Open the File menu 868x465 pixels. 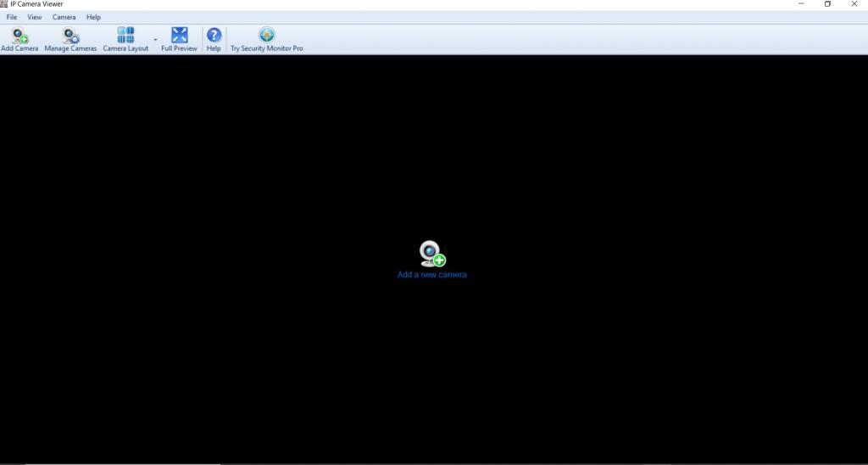[12, 17]
